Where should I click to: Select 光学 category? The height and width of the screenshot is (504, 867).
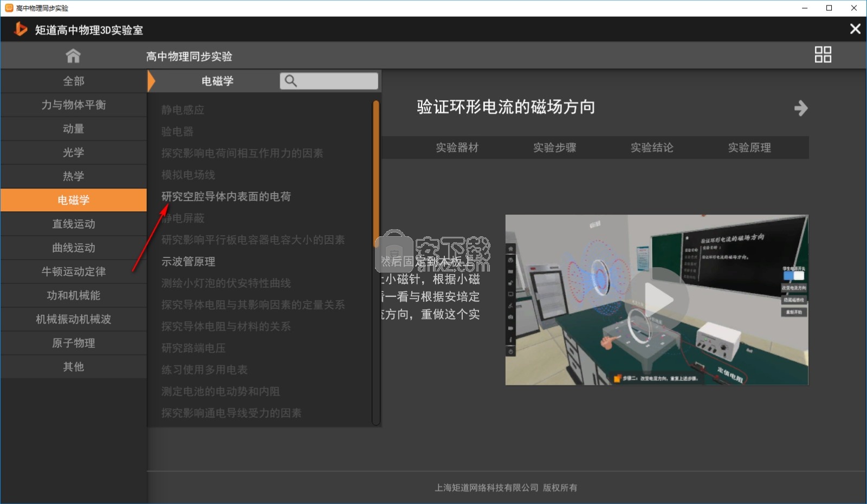coord(74,152)
